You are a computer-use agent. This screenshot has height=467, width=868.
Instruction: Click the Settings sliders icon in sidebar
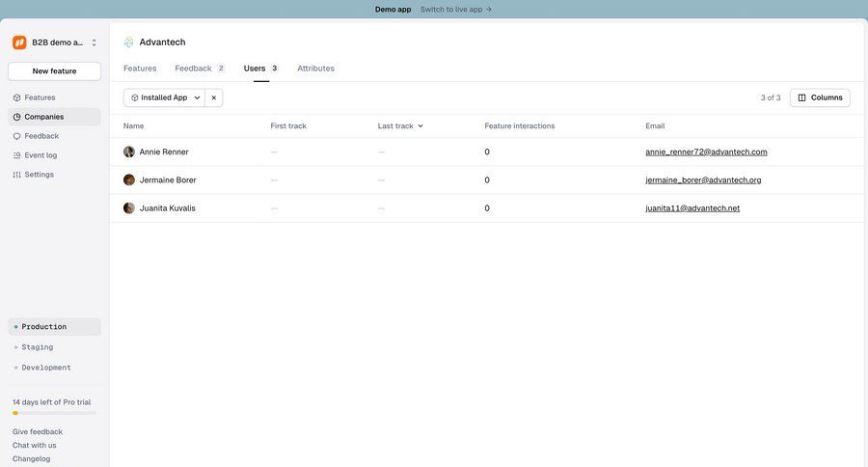click(16, 175)
